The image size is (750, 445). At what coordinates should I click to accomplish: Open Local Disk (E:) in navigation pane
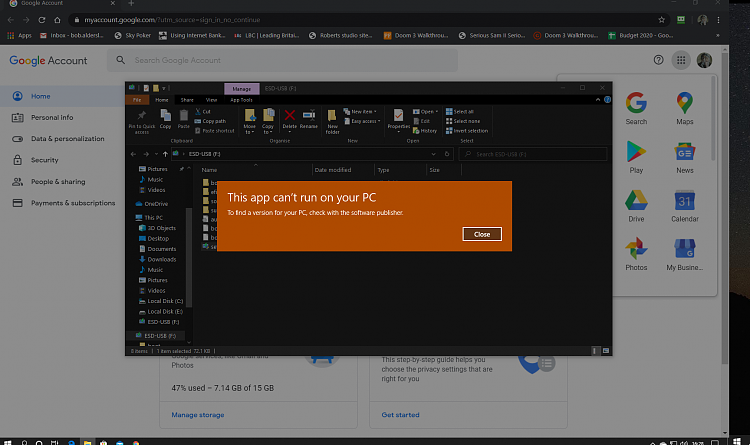tap(161, 312)
